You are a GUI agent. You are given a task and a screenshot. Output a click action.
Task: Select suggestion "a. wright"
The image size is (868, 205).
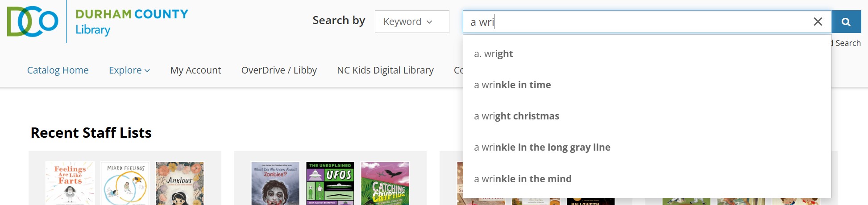pos(494,54)
